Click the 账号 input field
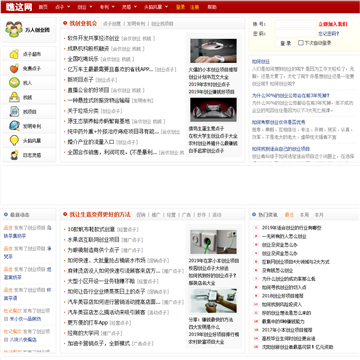The width and height of the screenshot is (360, 360). pos(296,24)
